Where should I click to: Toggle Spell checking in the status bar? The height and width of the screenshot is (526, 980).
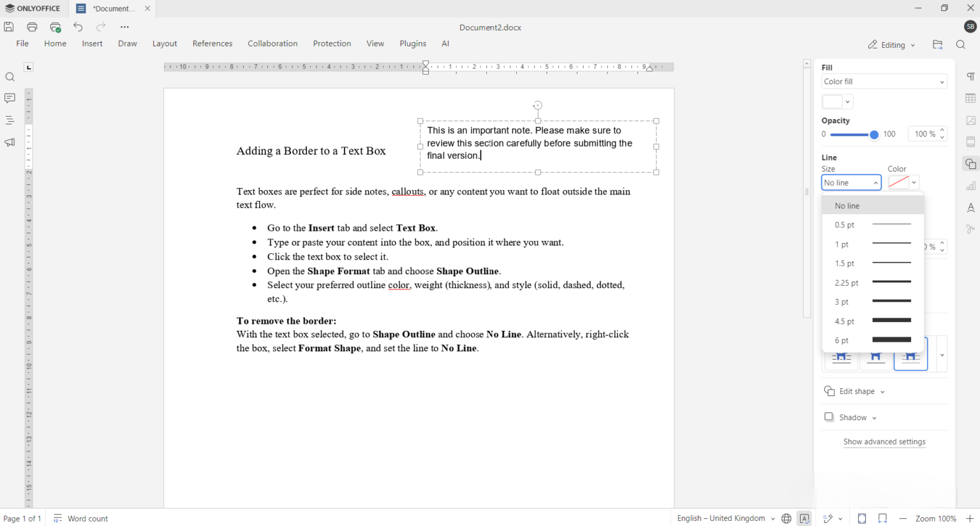pos(805,518)
